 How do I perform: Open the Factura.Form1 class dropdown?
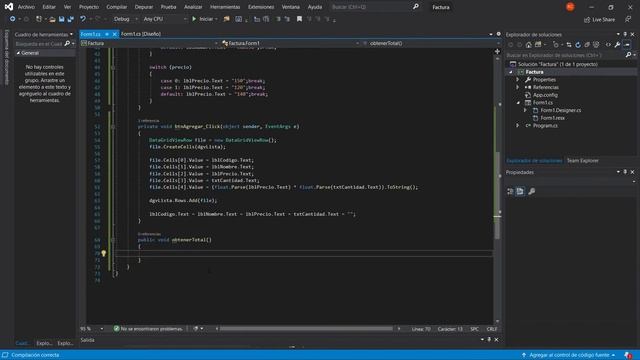290,43
